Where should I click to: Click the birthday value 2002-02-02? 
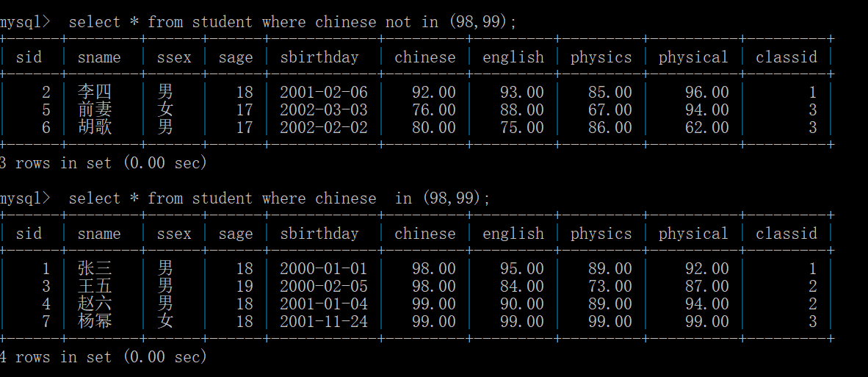click(323, 127)
